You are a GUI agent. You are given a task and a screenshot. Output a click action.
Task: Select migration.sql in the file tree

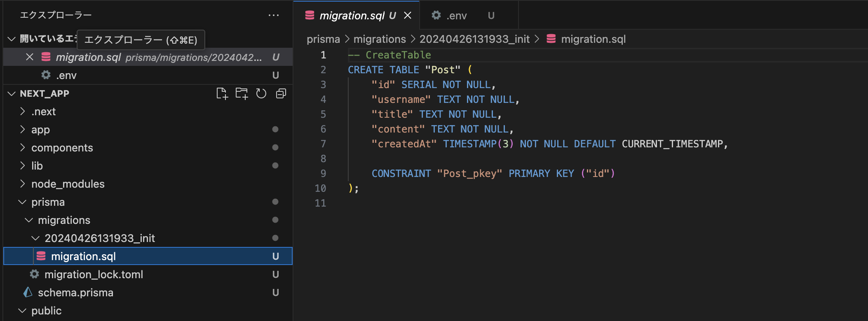(x=148, y=256)
